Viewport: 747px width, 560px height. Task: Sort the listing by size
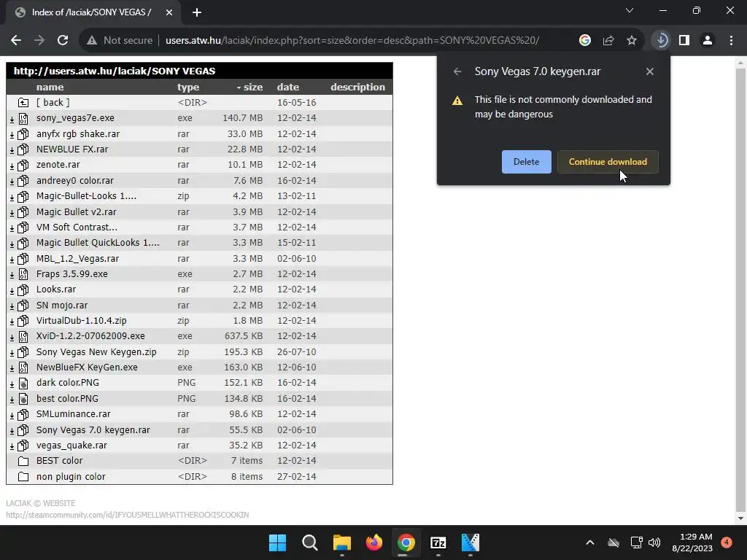pos(249,87)
